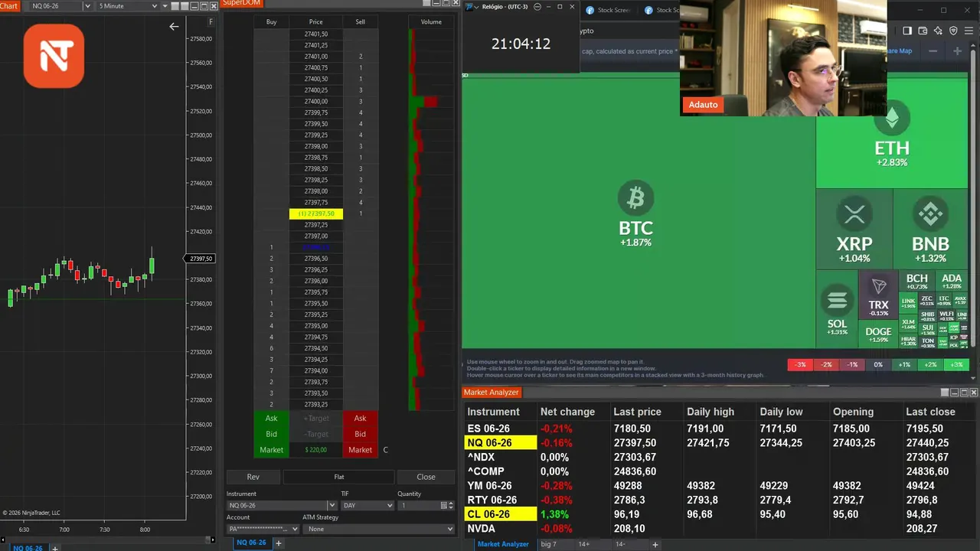The image size is (980, 551).
Task: Add new chart tab with plus
Action: [54, 548]
